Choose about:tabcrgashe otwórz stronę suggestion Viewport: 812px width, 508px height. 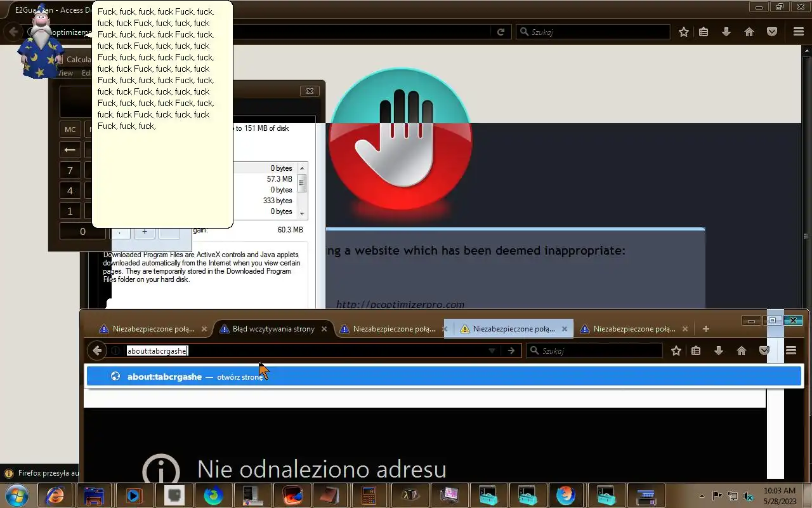tap(444, 377)
